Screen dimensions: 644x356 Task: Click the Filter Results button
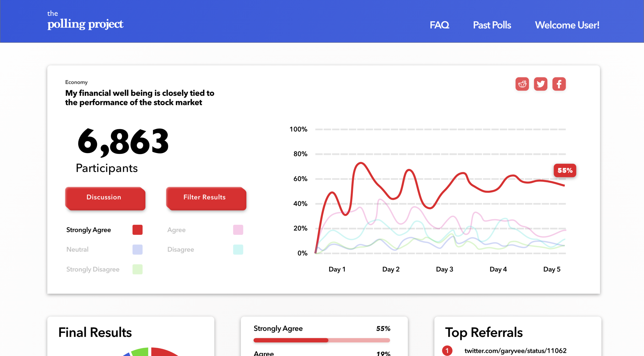coord(206,198)
